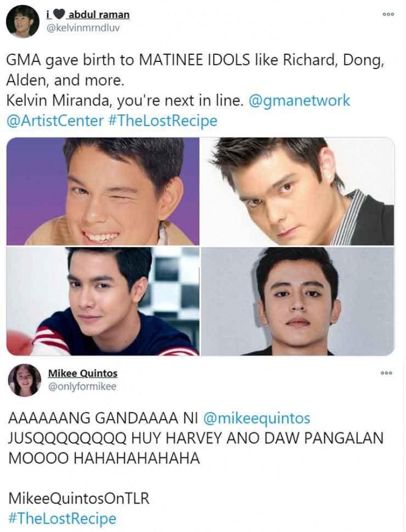Click Mikee Quintos profile avatar

24,380
